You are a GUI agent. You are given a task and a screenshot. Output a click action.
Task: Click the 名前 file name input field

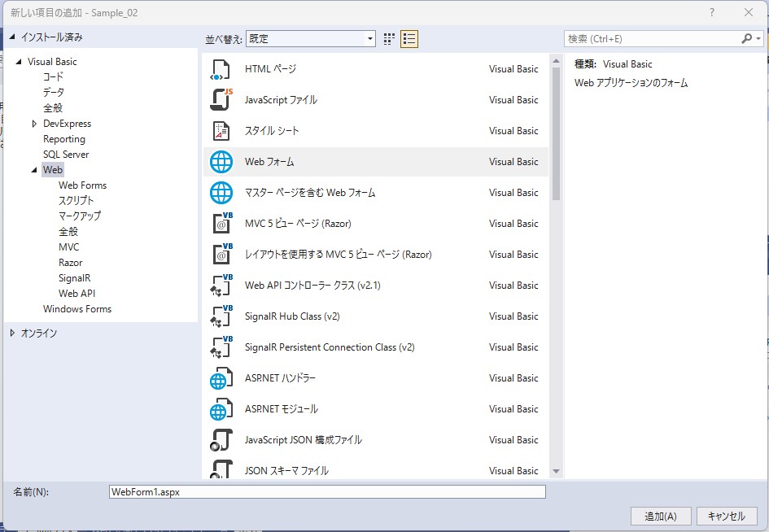point(326,492)
